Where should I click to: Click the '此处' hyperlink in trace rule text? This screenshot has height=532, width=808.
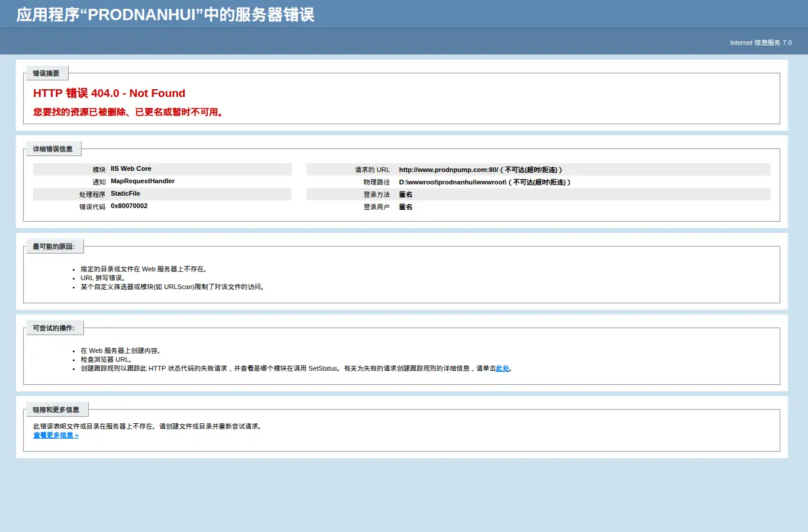[x=503, y=368]
